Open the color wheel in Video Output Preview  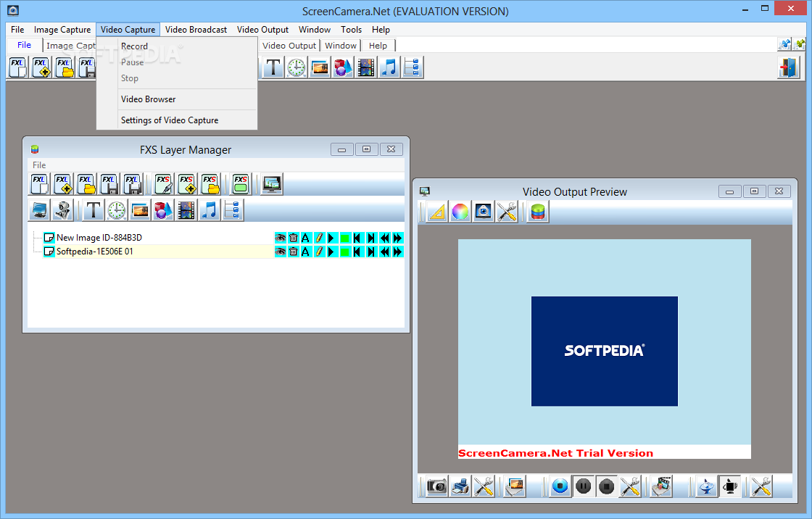pyautogui.click(x=460, y=212)
